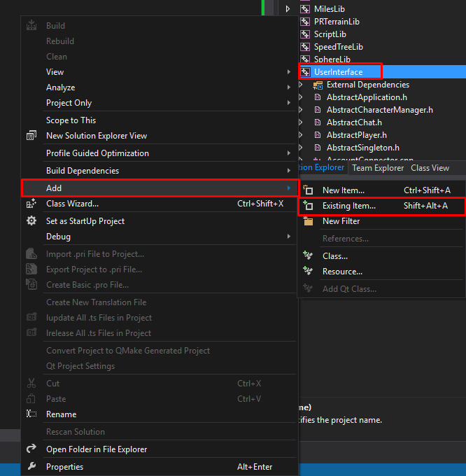
Task: Select New Item... in Add submenu
Action: click(381, 190)
